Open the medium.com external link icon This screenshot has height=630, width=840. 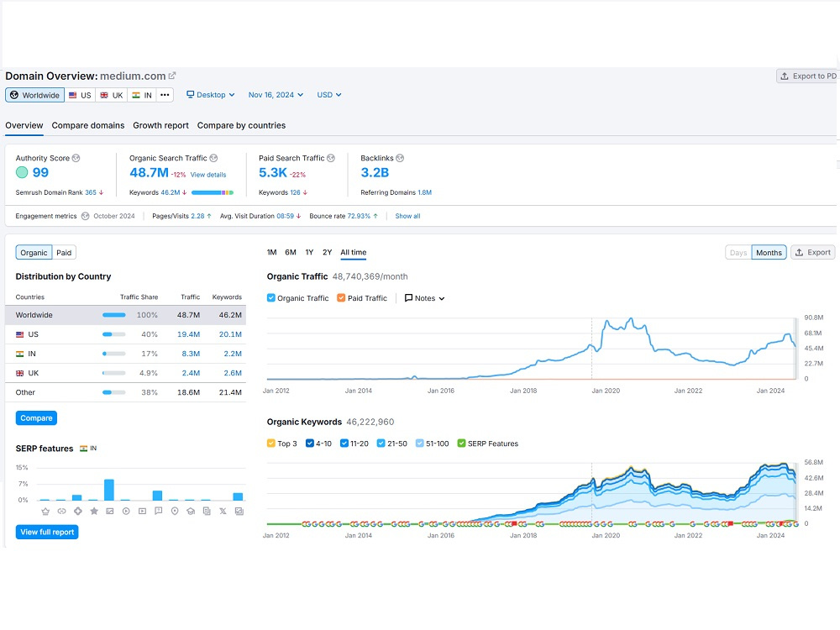tap(172, 76)
